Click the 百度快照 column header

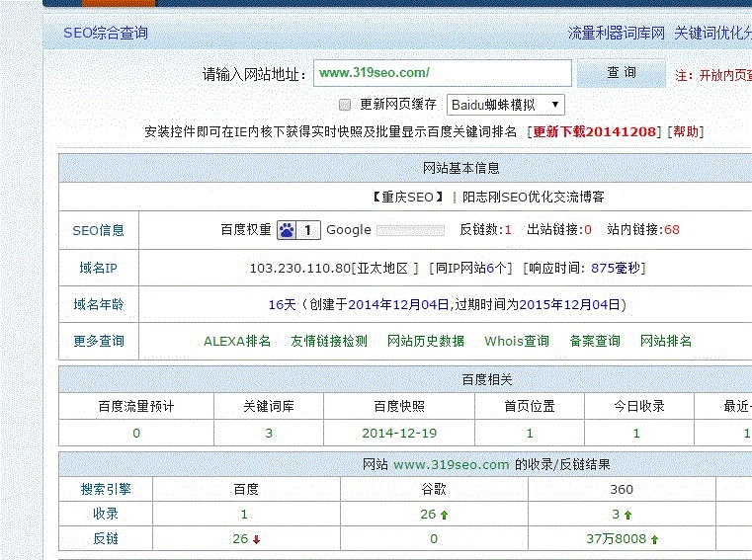tap(399, 407)
